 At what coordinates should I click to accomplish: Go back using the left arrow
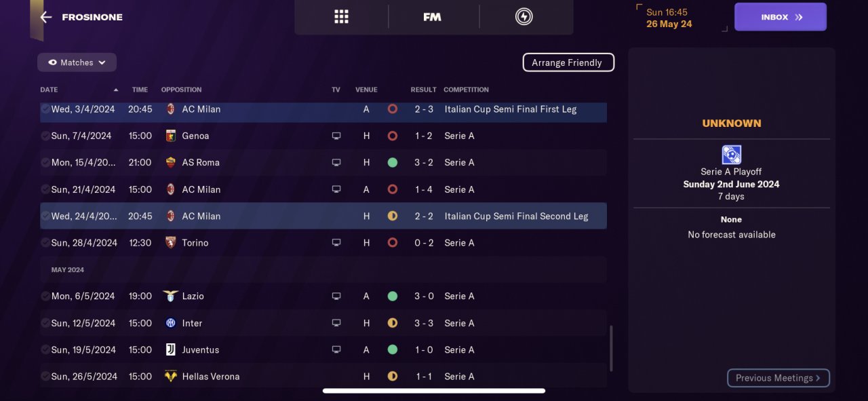[x=46, y=17]
